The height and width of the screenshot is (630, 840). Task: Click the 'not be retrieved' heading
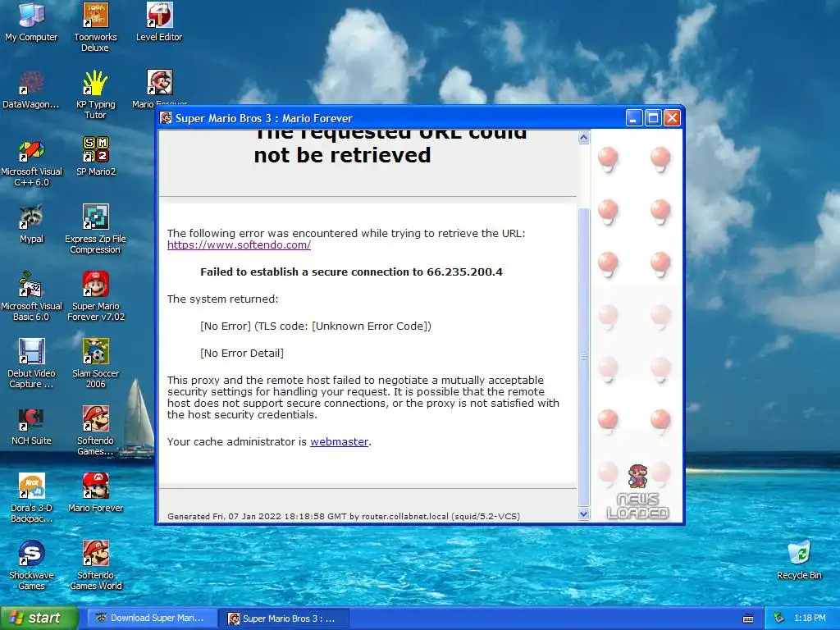[342, 155]
